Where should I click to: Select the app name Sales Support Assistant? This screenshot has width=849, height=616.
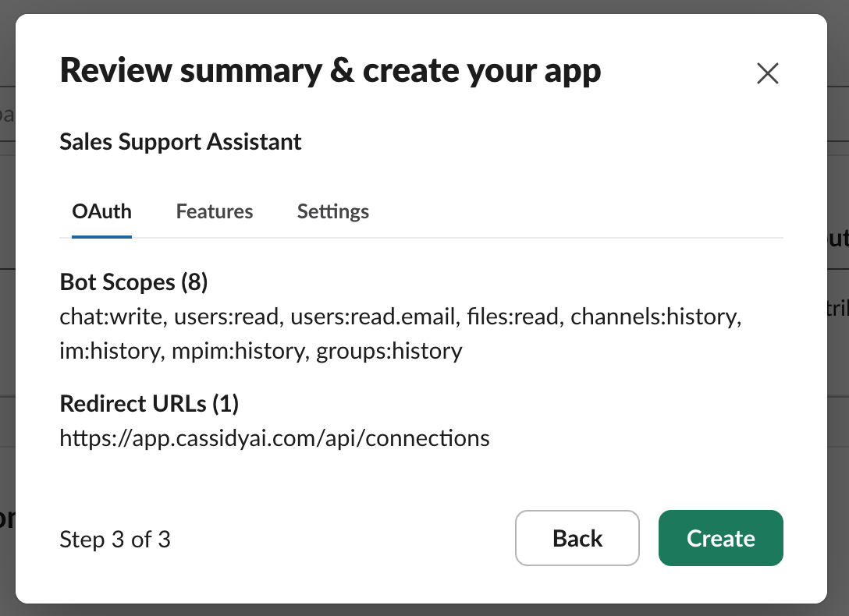pyautogui.click(x=180, y=141)
